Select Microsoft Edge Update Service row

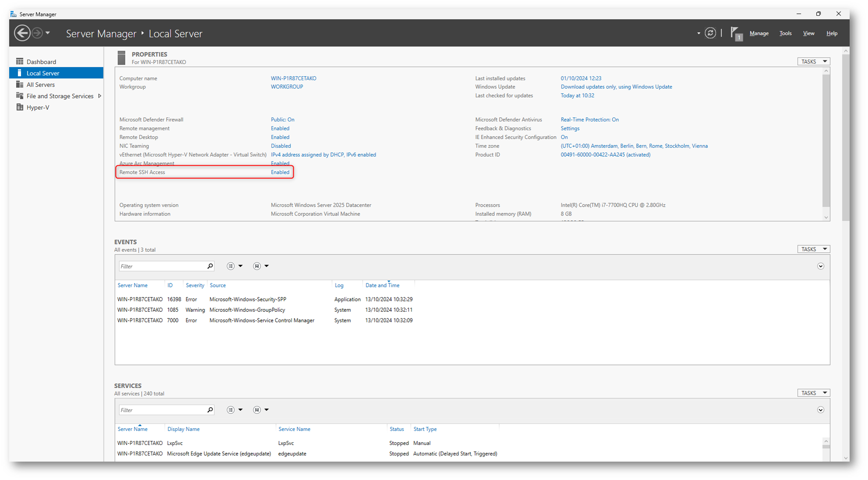pyautogui.click(x=307, y=454)
